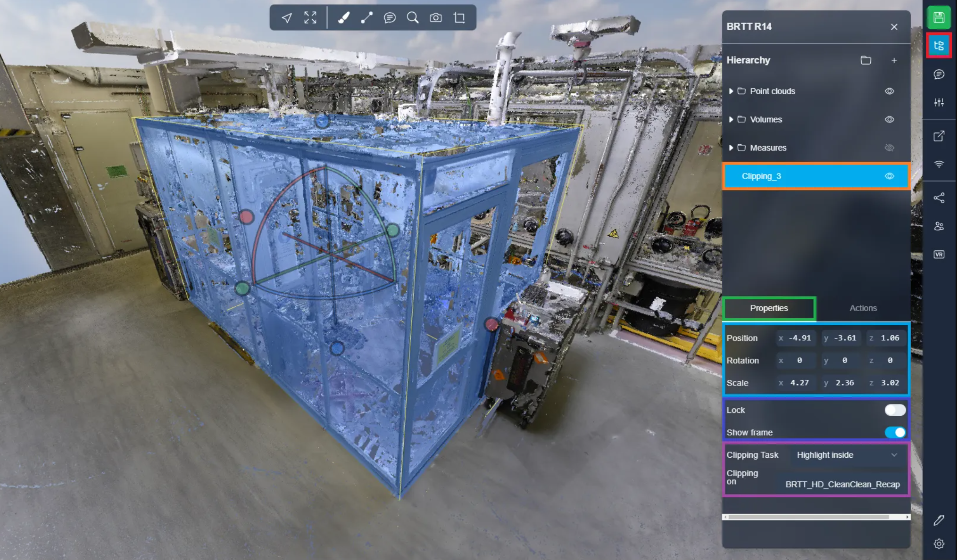Open the annotation comment tool
The image size is (957, 560).
(390, 18)
